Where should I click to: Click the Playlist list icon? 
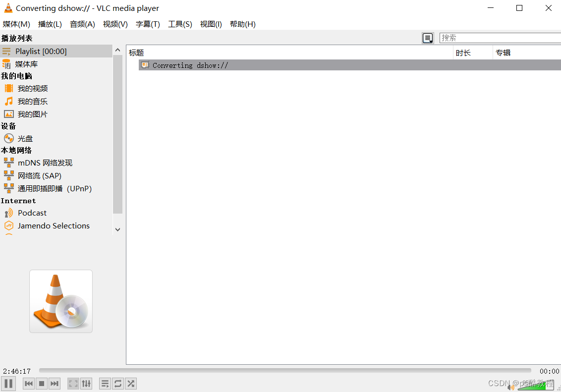point(6,52)
